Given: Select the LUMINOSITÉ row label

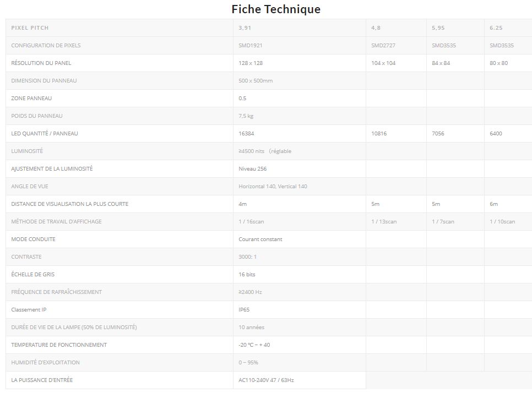Looking at the screenshot, I should 27,151.
